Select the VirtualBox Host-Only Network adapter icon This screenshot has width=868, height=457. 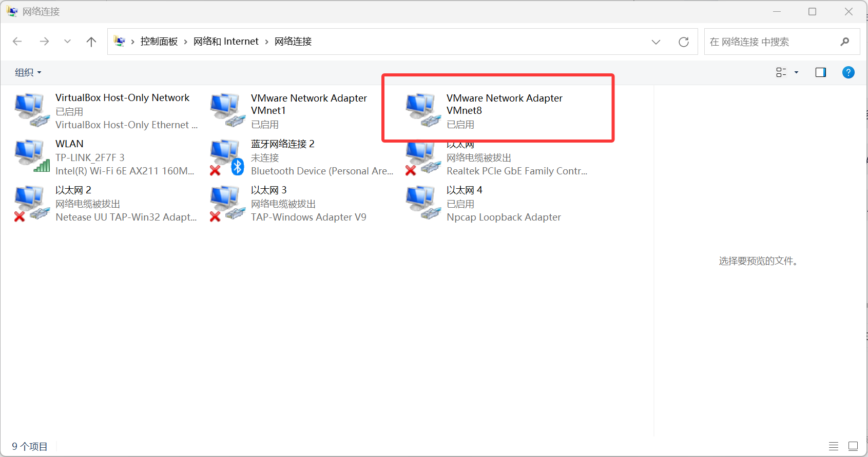click(x=32, y=110)
